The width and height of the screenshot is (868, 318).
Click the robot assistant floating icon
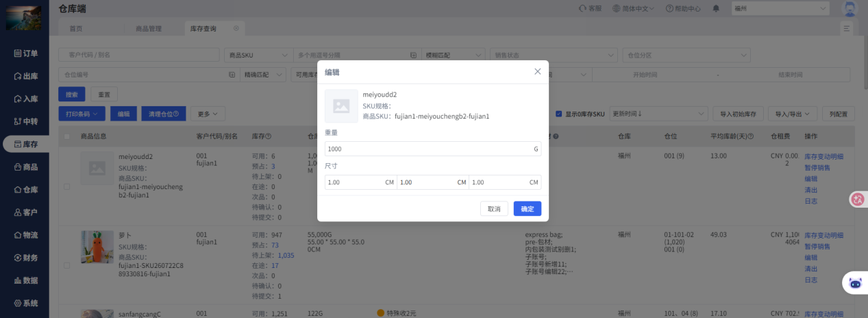tap(854, 282)
